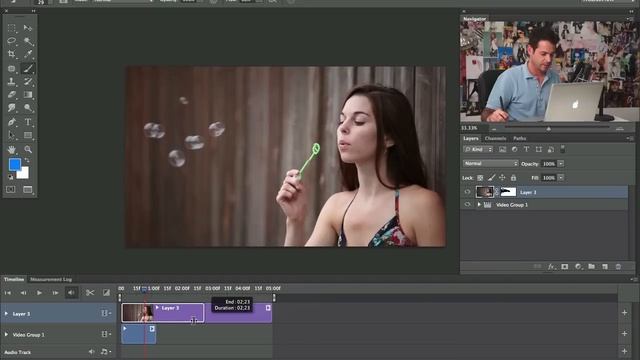The width and height of the screenshot is (640, 360).
Task: Select the Type tool in toolbox
Action: [28, 122]
